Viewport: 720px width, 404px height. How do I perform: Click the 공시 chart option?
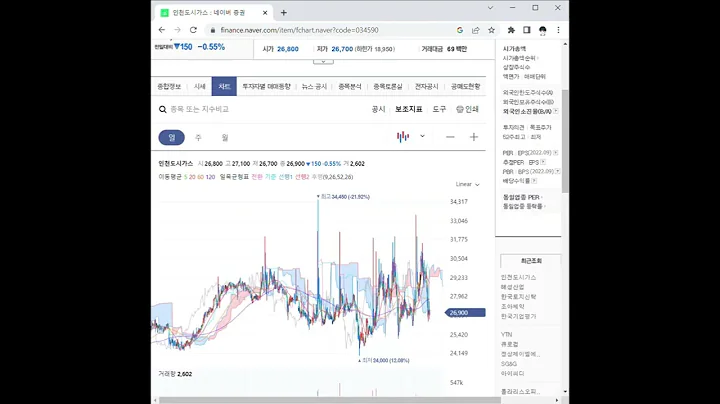tap(378, 109)
